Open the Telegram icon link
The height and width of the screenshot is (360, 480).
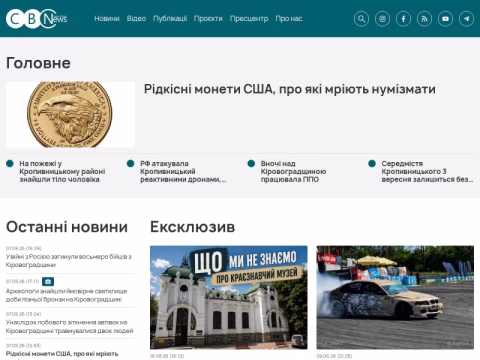[466, 19]
